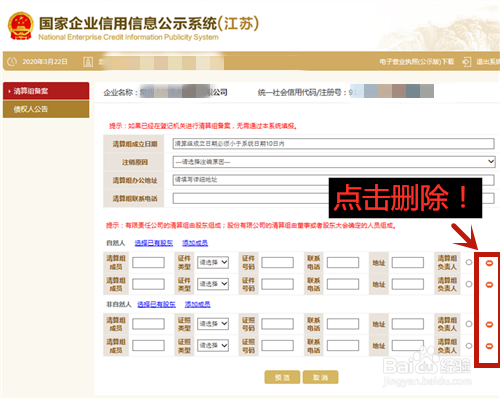This screenshot has height=399, width=500.
Task: Click 证照号码 field in second non-natural person row
Action: tap(277, 346)
